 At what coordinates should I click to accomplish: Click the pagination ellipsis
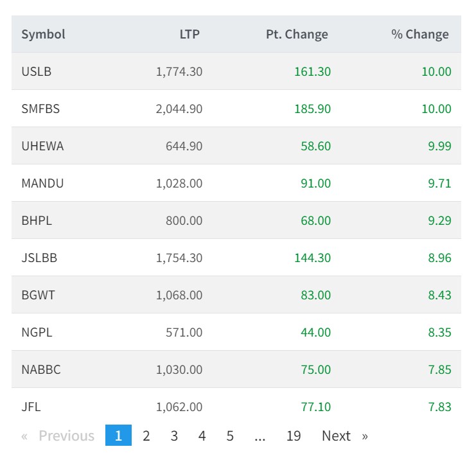pos(260,436)
